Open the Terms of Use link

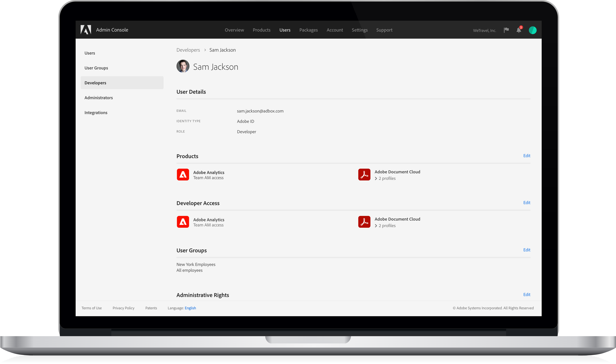(x=91, y=308)
